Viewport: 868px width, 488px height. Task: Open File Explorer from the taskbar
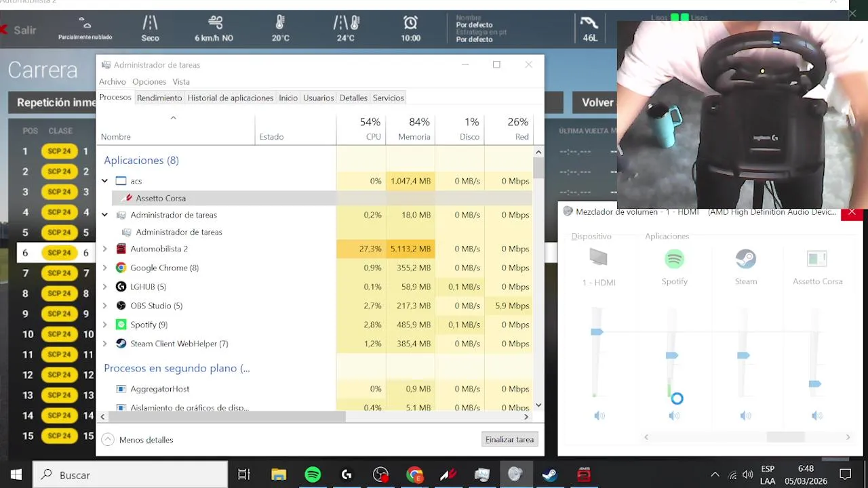279,474
